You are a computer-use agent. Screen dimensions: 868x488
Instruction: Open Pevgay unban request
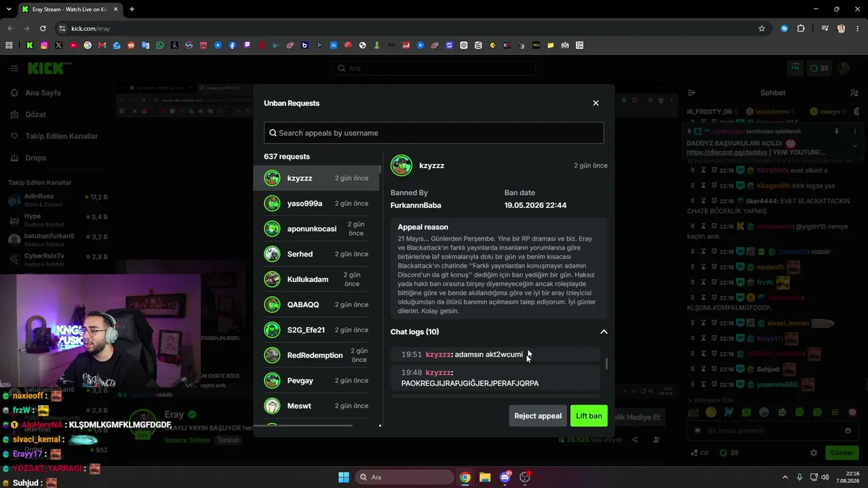pyautogui.click(x=317, y=380)
